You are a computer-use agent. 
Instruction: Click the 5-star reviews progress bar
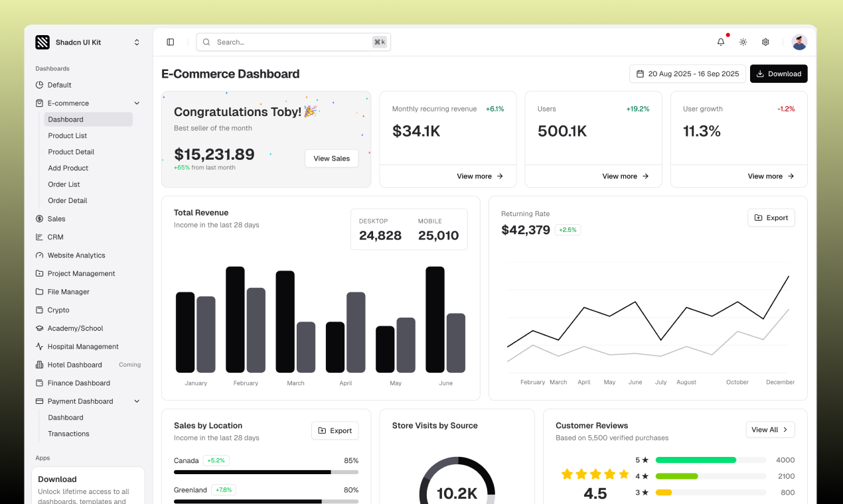[x=710, y=460]
